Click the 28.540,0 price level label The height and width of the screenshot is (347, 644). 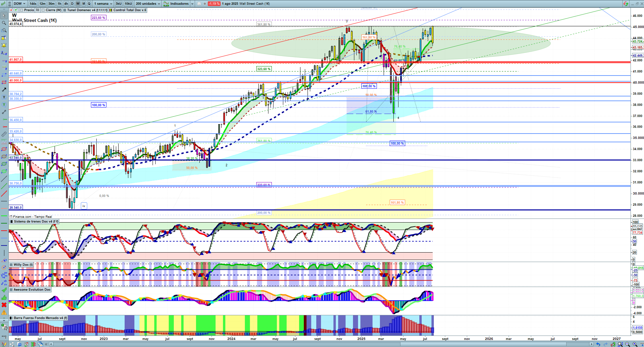point(15,208)
